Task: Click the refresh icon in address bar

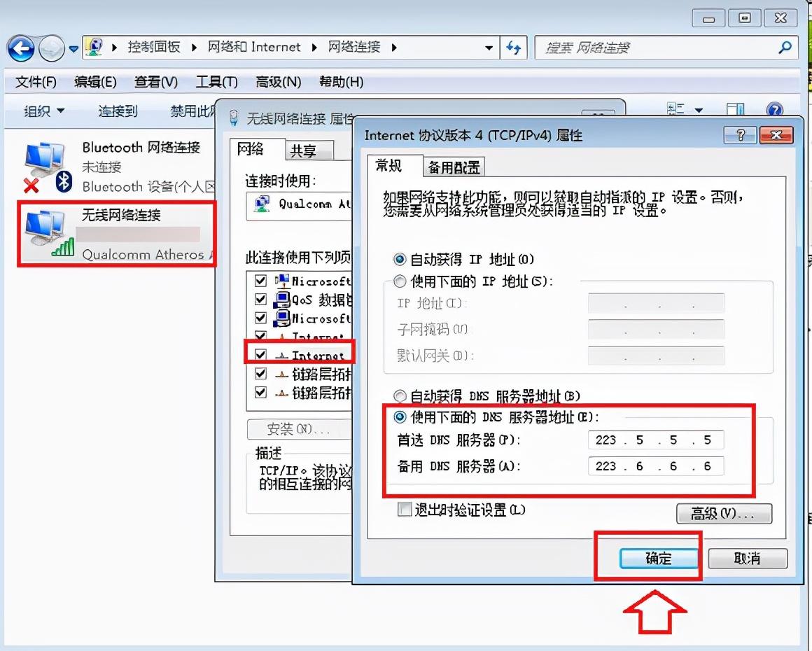Action: tap(514, 48)
